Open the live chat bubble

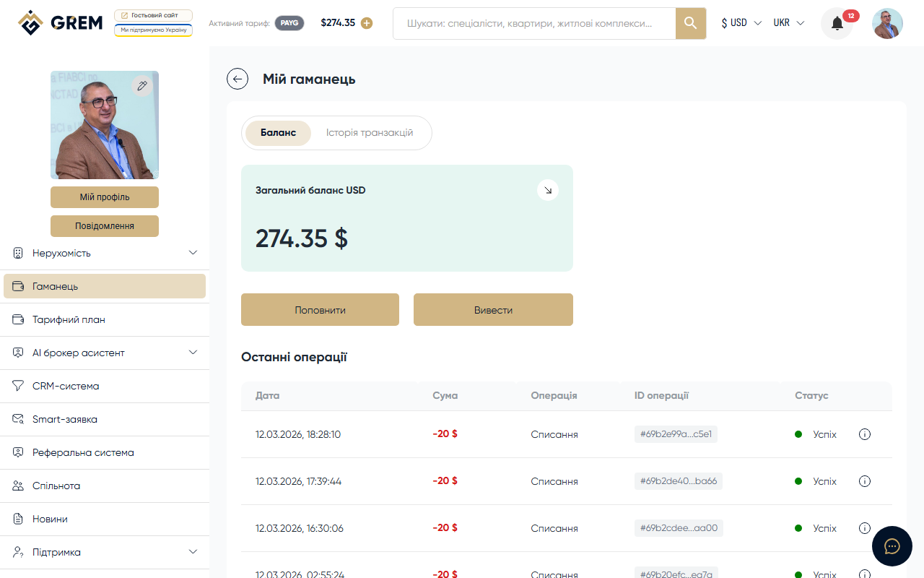892,545
